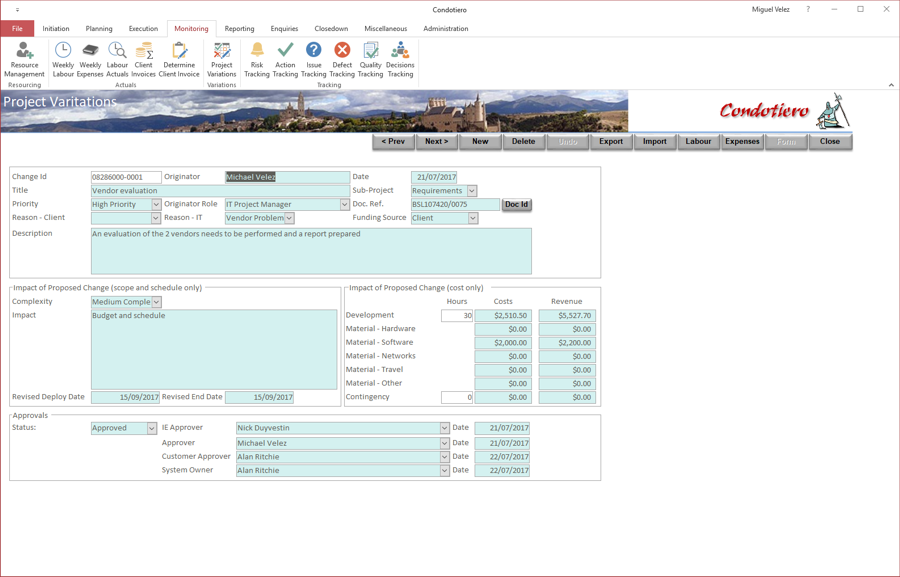Go to the Next > record
The height and width of the screenshot is (577, 900).
(437, 141)
